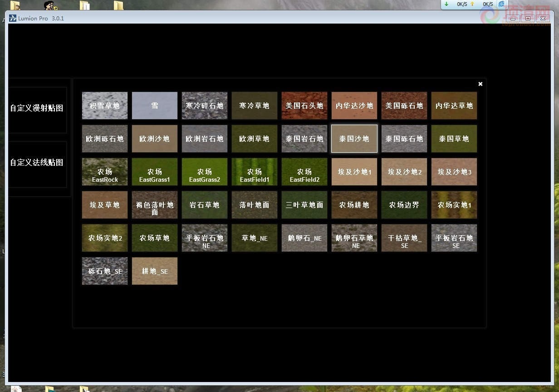The height and width of the screenshot is (392, 559).
Task: Select the 寒冷草地 texture
Action: tap(255, 106)
